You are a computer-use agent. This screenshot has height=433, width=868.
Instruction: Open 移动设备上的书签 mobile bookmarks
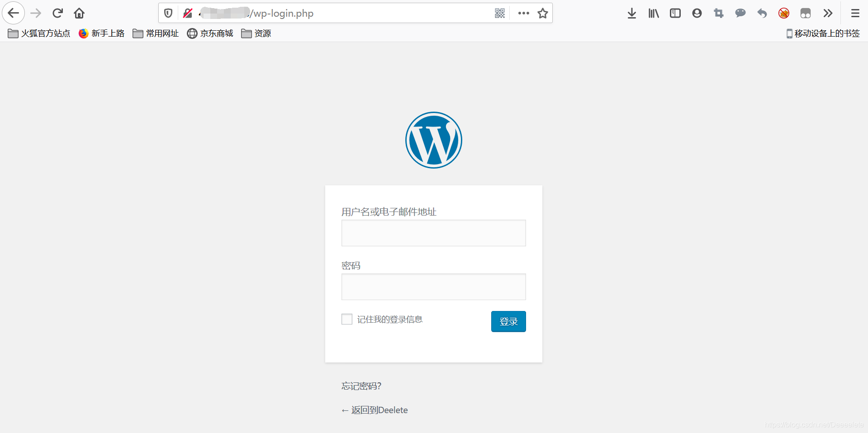point(823,33)
